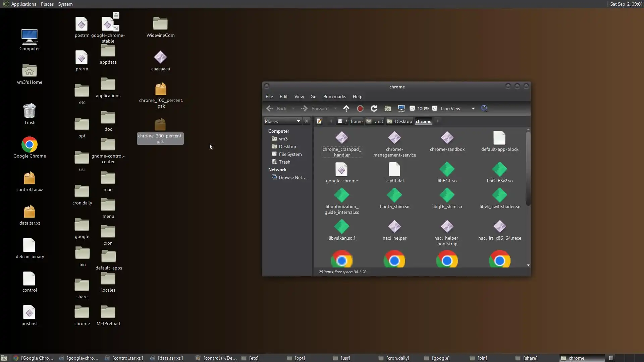This screenshot has height=362, width=644.
Task: Zoom out with the minus icon
Action: [412, 108]
